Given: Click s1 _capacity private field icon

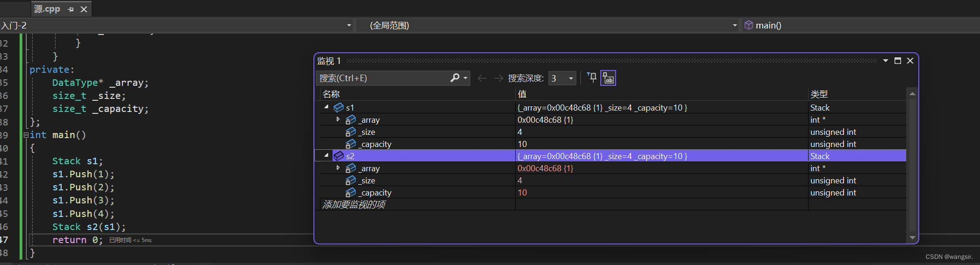Looking at the screenshot, I should [x=350, y=144].
